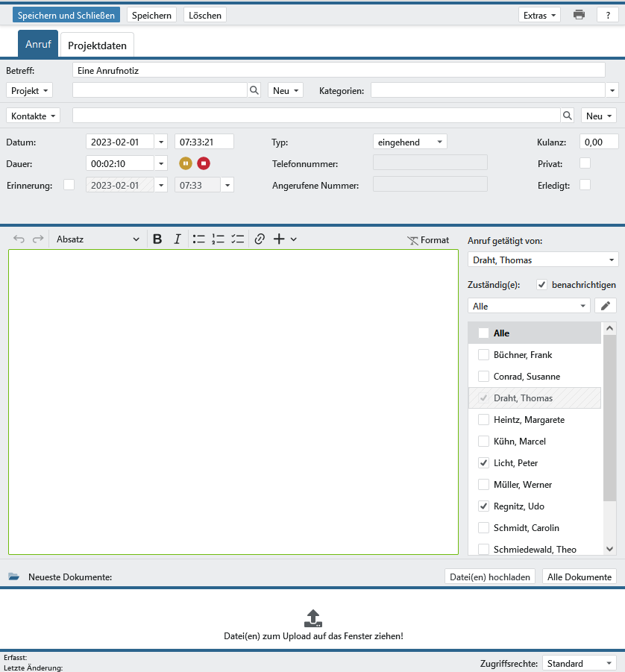Enable the Privat checkbox
Screen dimensions: 625x672
585,163
